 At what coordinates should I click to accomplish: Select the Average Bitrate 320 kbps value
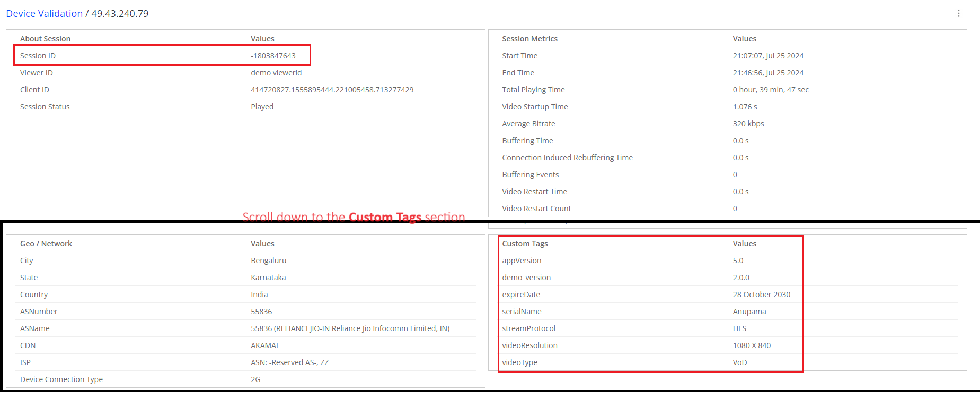(748, 124)
